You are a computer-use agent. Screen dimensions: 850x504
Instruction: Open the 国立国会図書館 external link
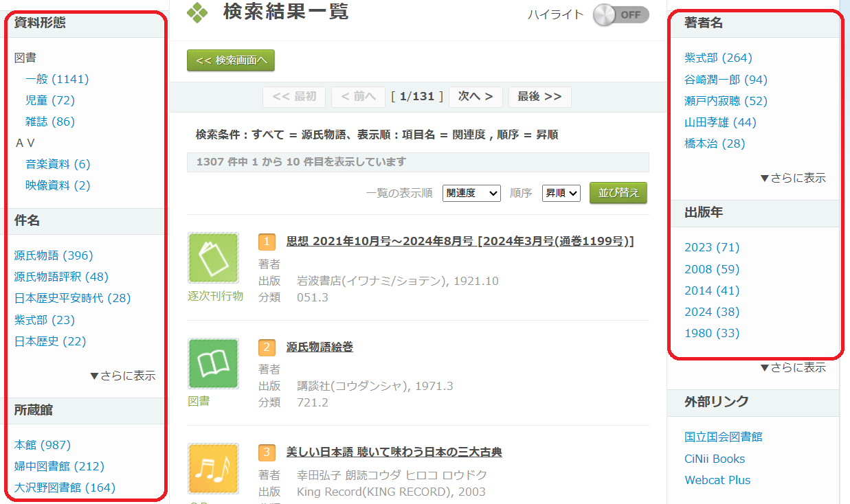pos(724,437)
